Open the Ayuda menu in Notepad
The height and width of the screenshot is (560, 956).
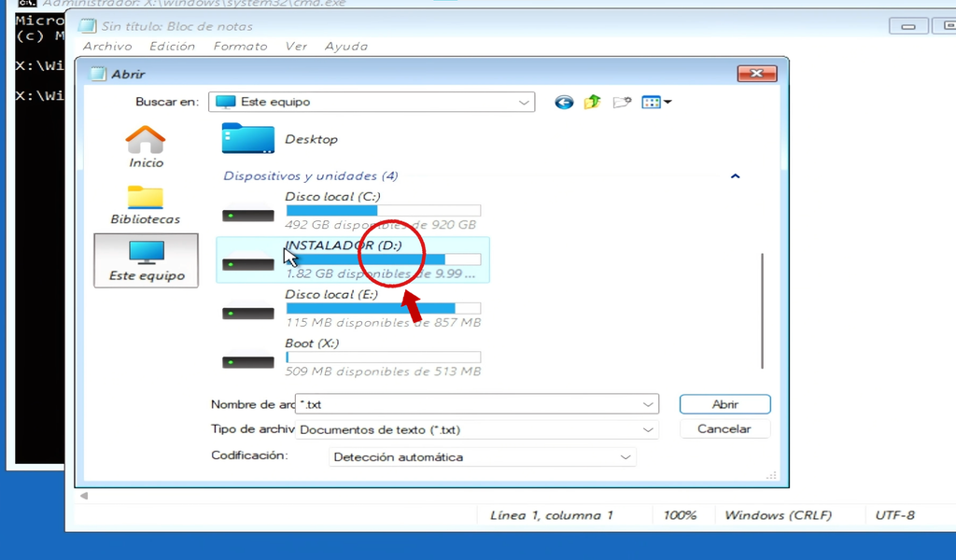[345, 47]
